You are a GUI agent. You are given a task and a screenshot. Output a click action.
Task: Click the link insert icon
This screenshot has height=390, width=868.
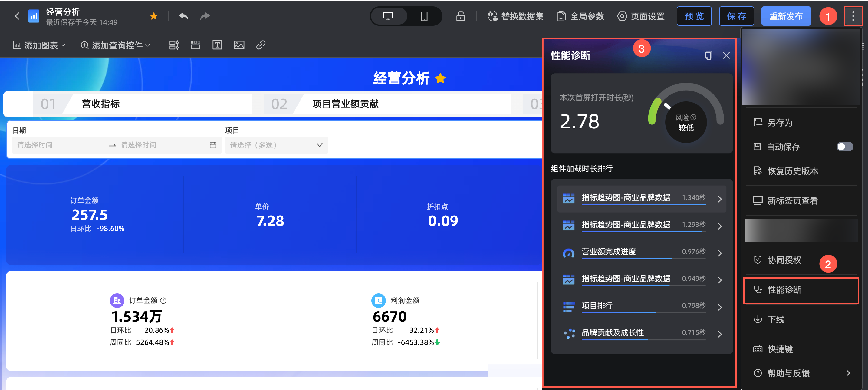[261, 45]
